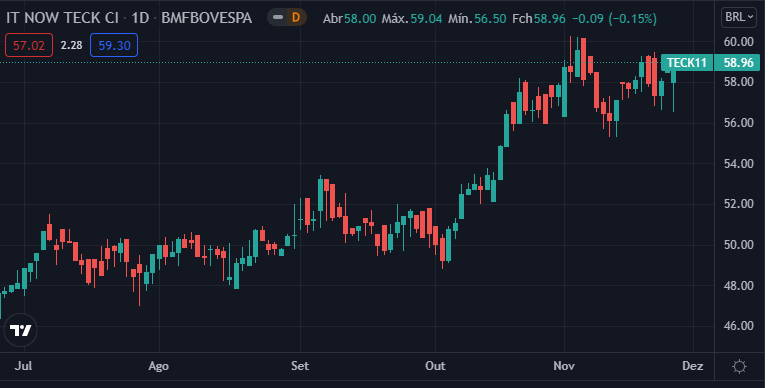Click the Ago time axis label
The width and height of the screenshot is (769, 388).
(158, 366)
